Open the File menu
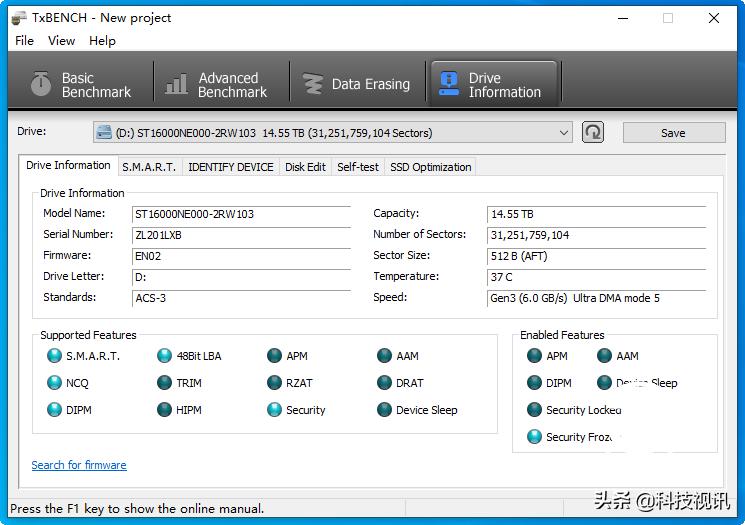The width and height of the screenshot is (745, 525). point(25,41)
